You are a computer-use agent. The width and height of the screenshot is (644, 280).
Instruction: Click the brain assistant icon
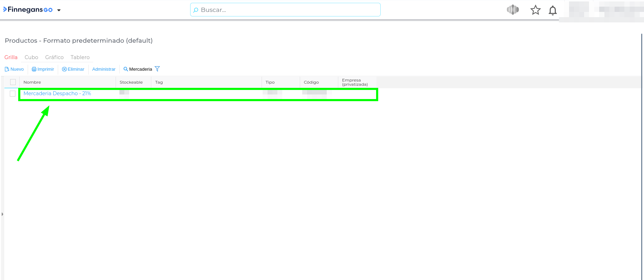pos(513,10)
